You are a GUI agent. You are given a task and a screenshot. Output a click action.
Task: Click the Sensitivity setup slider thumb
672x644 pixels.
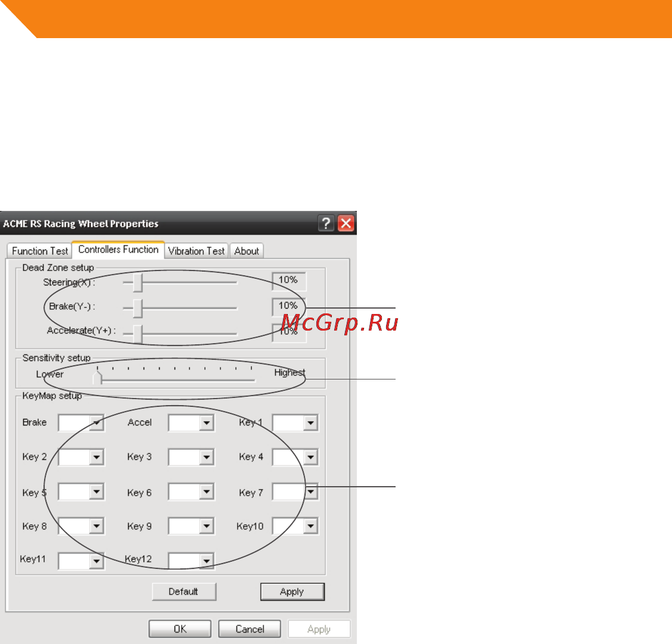tap(98, 378)
